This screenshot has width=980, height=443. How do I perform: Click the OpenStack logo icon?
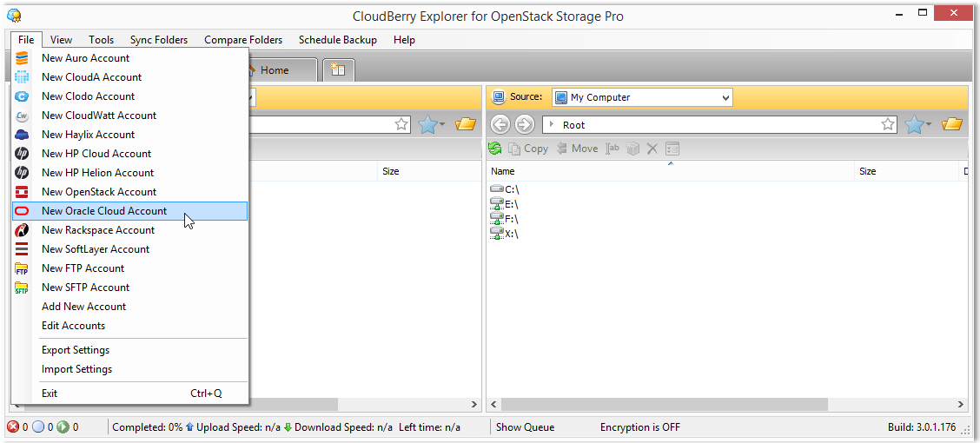coord(22,192)
